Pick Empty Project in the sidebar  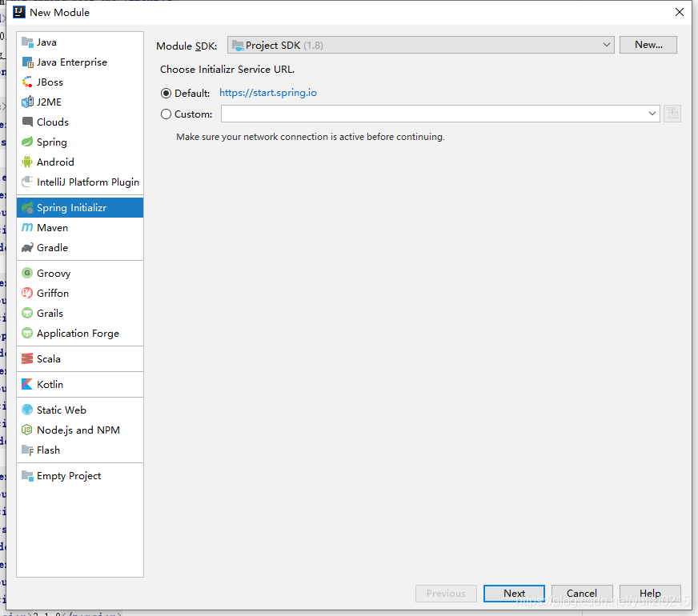coord(69,476)
